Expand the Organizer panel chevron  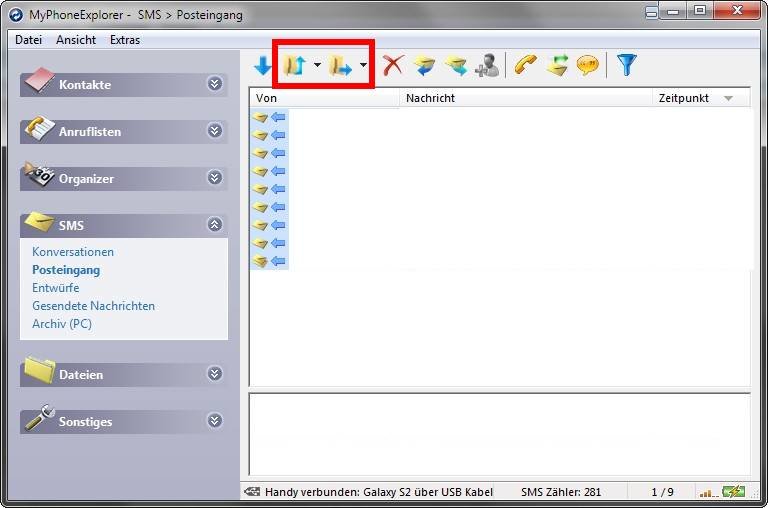click(x=215, y=177)
